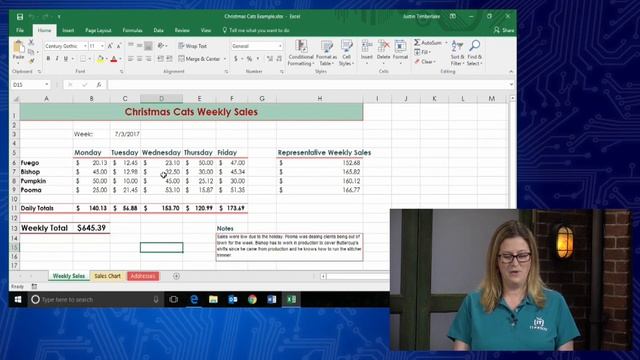640x360 pixels.
Task: Toggle Bottom Align vertical alignment
Action: [x=149, y=46]
